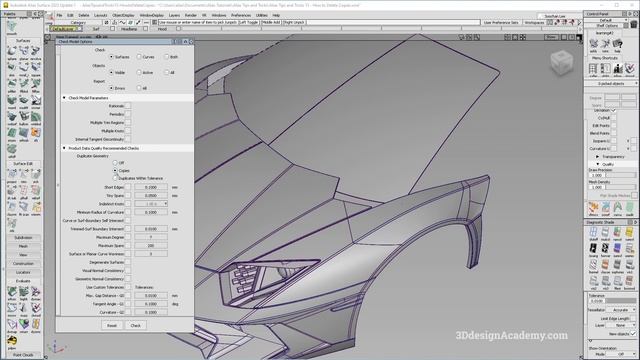Click the view cube in viewport
640x360 pixels.
click(x=562, y=62)
